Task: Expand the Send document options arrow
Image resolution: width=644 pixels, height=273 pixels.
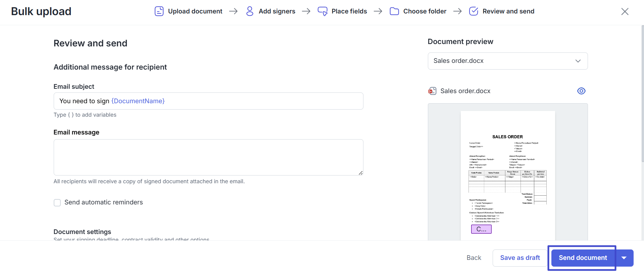Action: [x=624, y=258]
